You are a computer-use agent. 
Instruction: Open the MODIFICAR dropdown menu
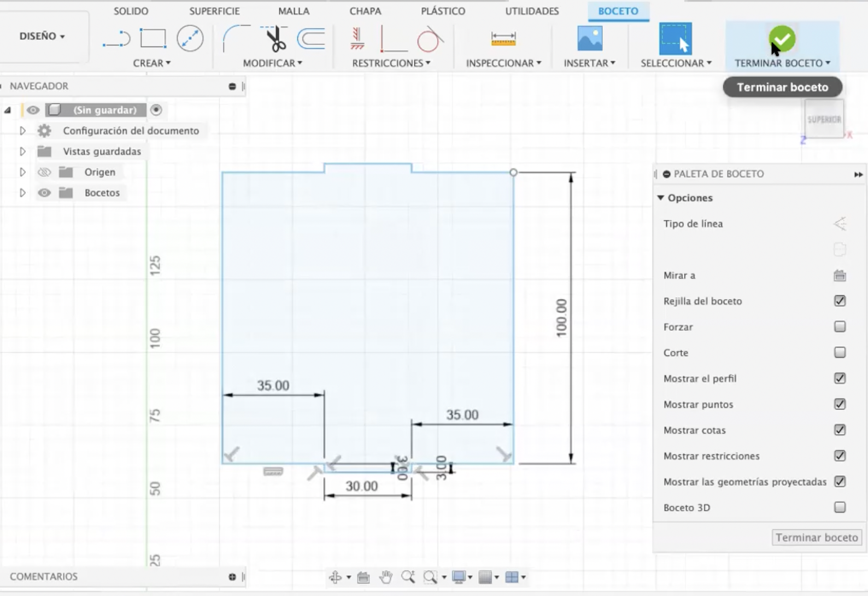coord(273,63)
